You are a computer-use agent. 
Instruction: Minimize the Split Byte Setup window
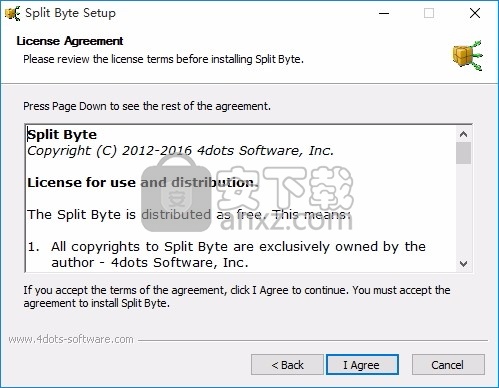point(384,13)
